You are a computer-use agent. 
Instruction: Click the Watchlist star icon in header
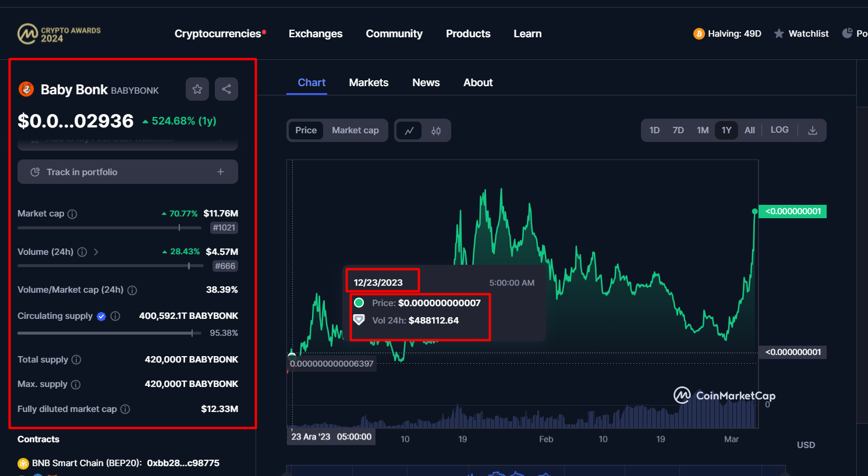779,34
